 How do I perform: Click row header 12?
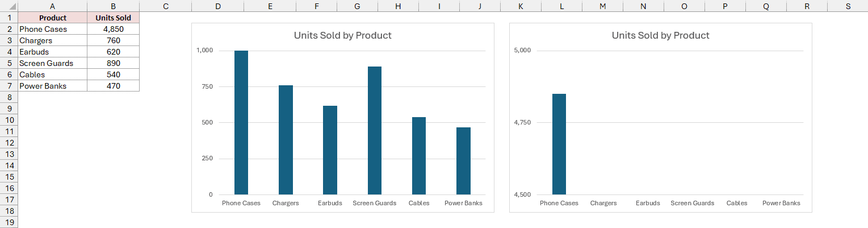click(9, 143)
